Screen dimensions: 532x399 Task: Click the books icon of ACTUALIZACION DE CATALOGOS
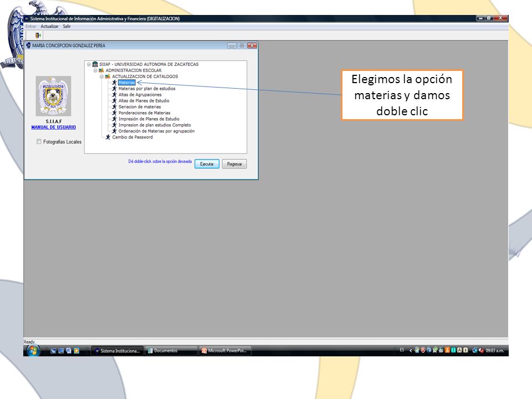(x=108, y=76)
